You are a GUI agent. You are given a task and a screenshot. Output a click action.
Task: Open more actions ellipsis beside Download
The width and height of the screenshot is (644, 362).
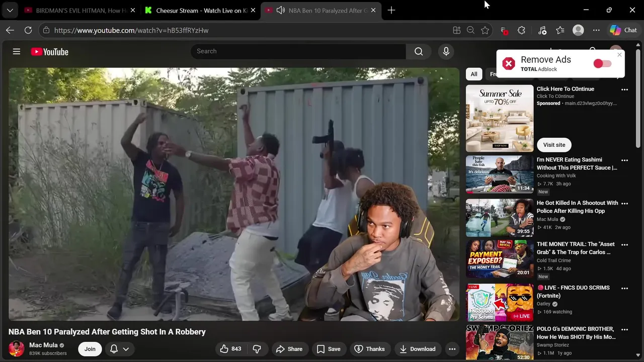[x=452, y=349]
